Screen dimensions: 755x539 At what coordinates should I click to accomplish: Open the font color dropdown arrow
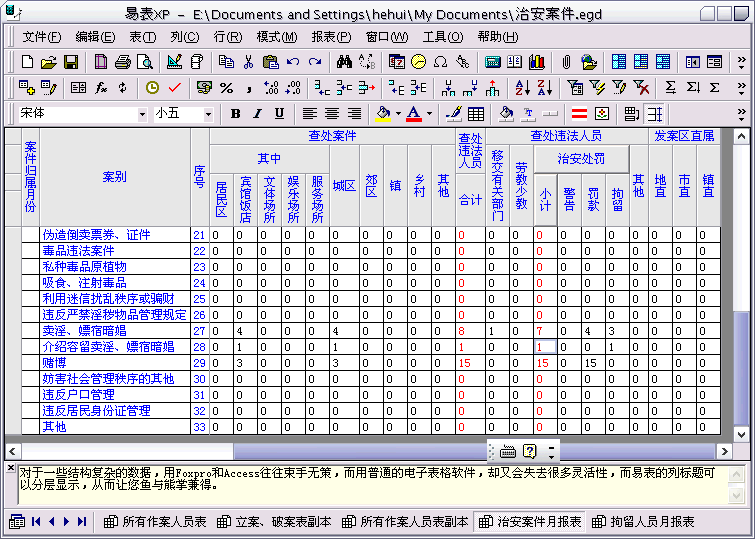pos(429,114)
